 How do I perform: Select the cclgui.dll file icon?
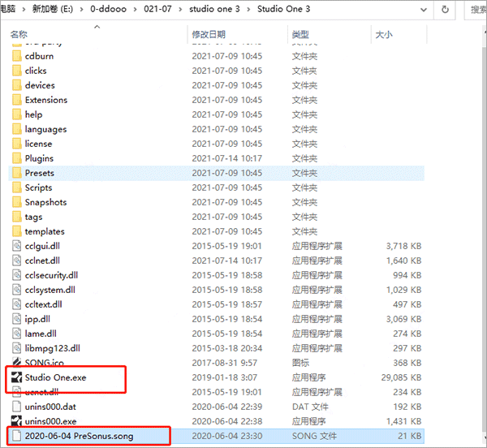pyautogui.click(x=16, y=246)
